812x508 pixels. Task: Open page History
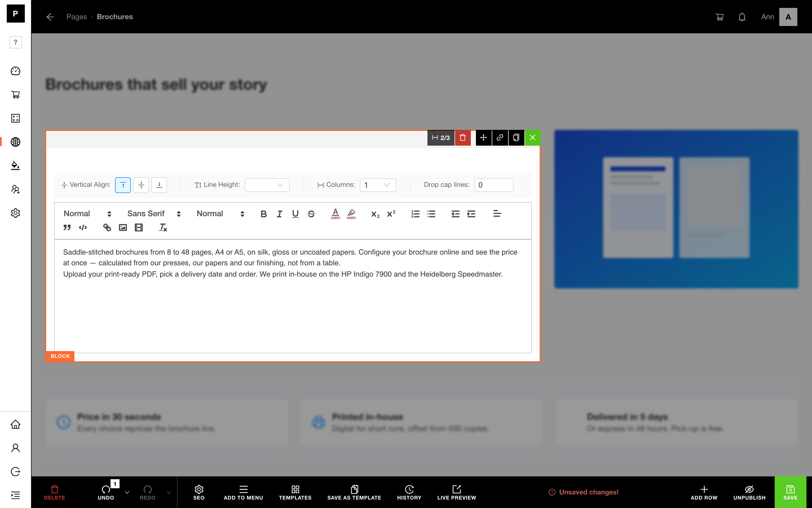coord(409,492)
